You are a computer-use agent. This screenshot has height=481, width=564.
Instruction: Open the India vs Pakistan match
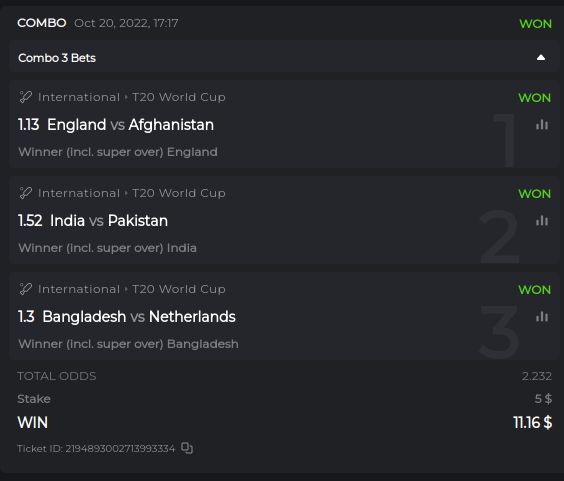point(109,221)
